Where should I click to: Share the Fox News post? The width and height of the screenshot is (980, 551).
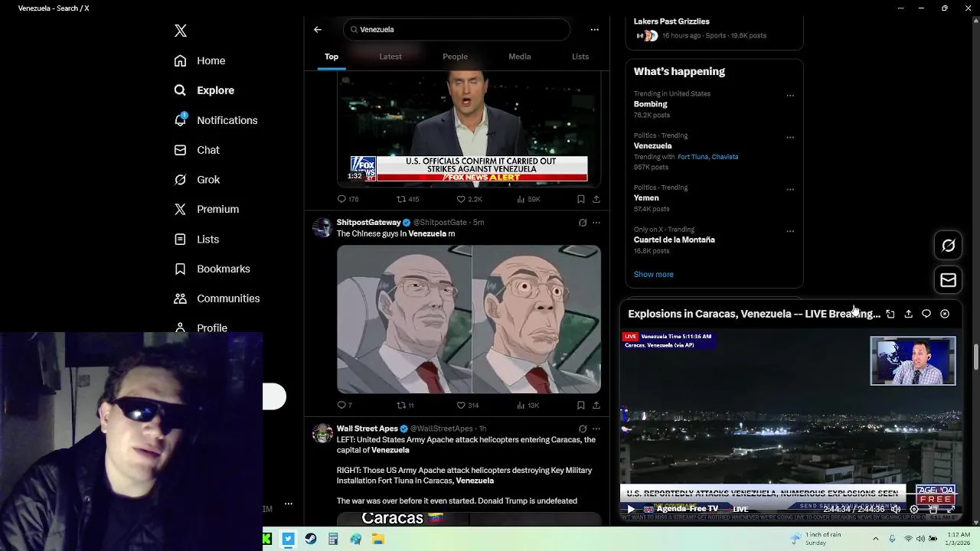596,199
